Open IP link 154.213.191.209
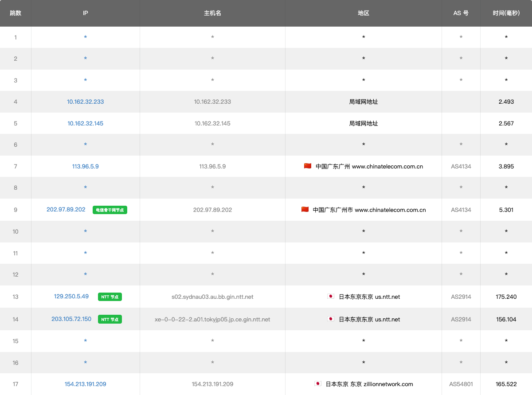 point(86,384)
